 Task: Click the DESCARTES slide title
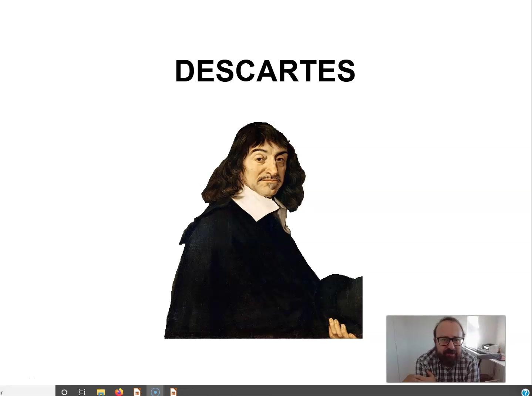click(265, 71)
